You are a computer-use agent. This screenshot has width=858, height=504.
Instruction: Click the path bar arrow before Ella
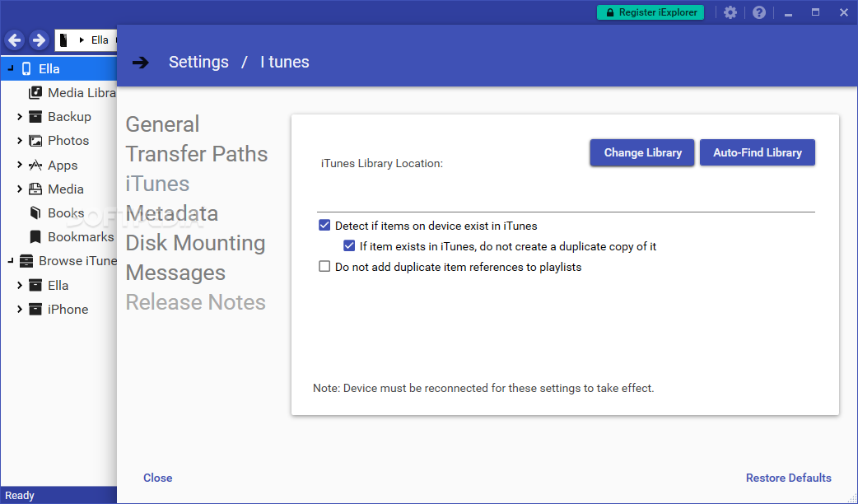click(x=82, y=40)
